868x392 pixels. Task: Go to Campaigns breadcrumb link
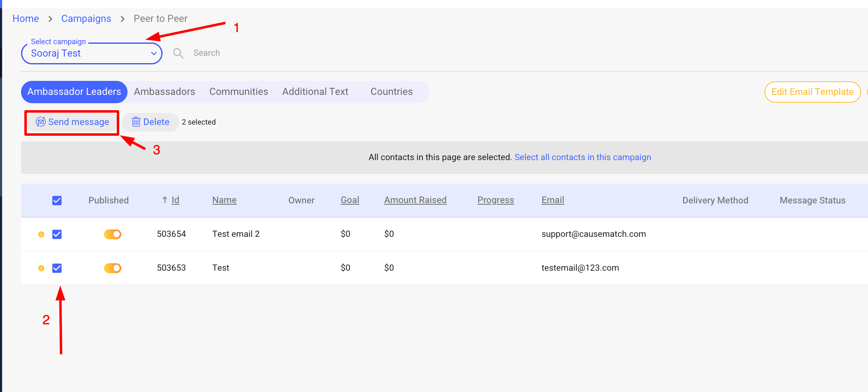(x=86, y=19)
